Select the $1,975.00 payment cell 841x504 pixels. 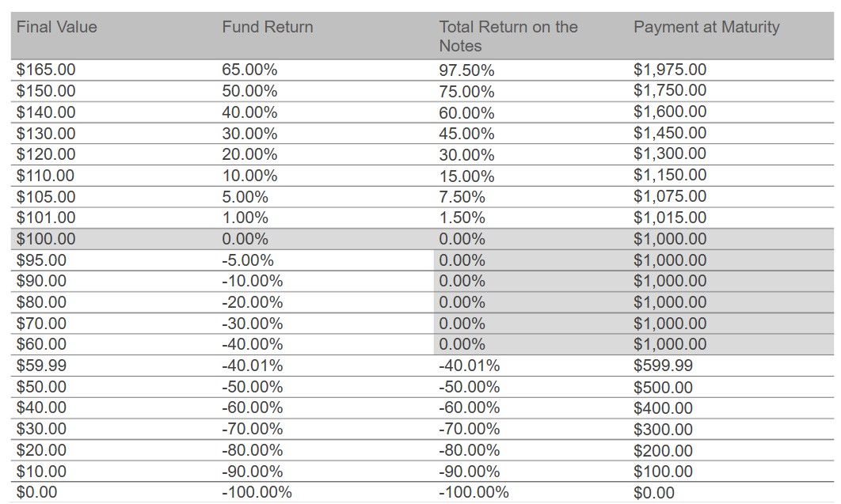pos(670,70)
